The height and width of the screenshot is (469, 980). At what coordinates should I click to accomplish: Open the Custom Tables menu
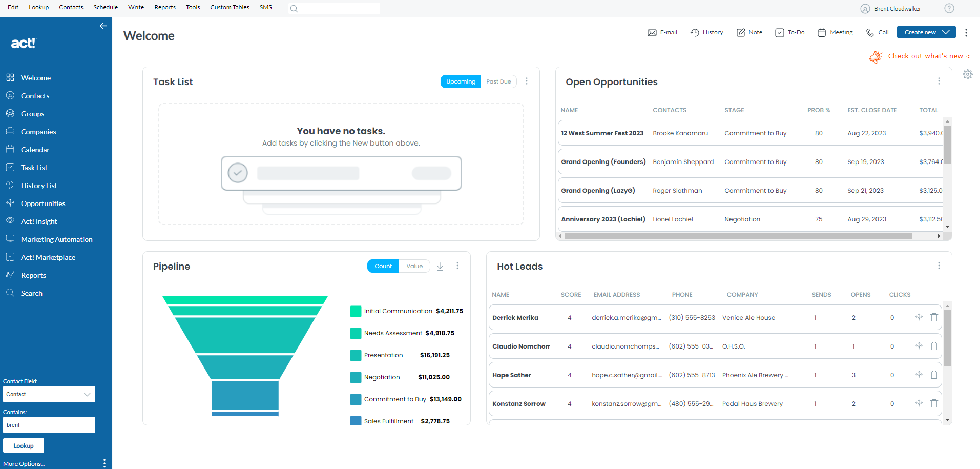[230, 7]
